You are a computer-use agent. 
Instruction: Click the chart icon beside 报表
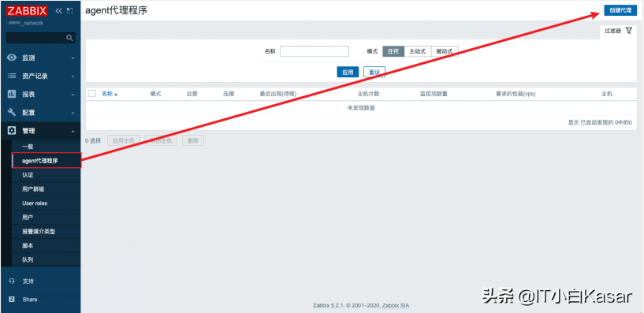pos(12,94)
